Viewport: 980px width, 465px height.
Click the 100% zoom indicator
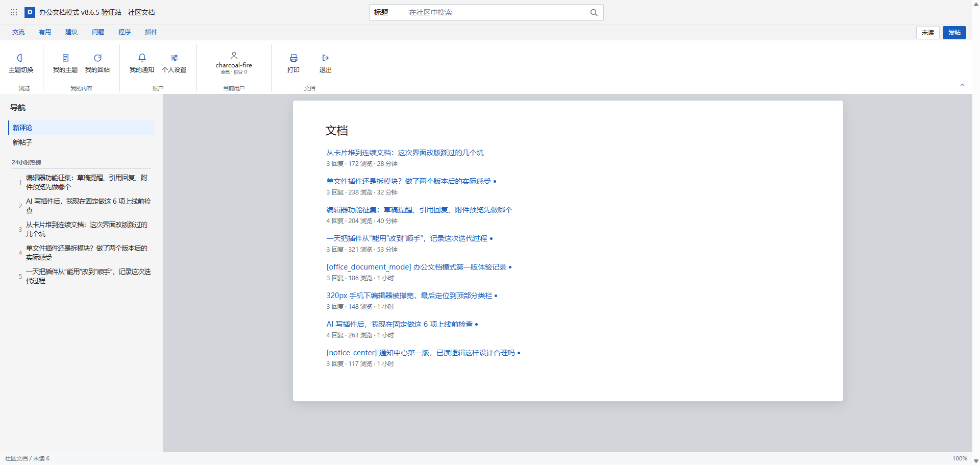pos(960,458)
